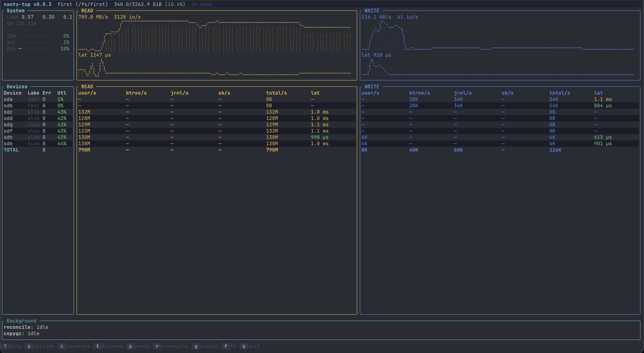Screen dimensions: 644x353
Task: Click the 116K write total value
Action: click(x=555, y=150)
